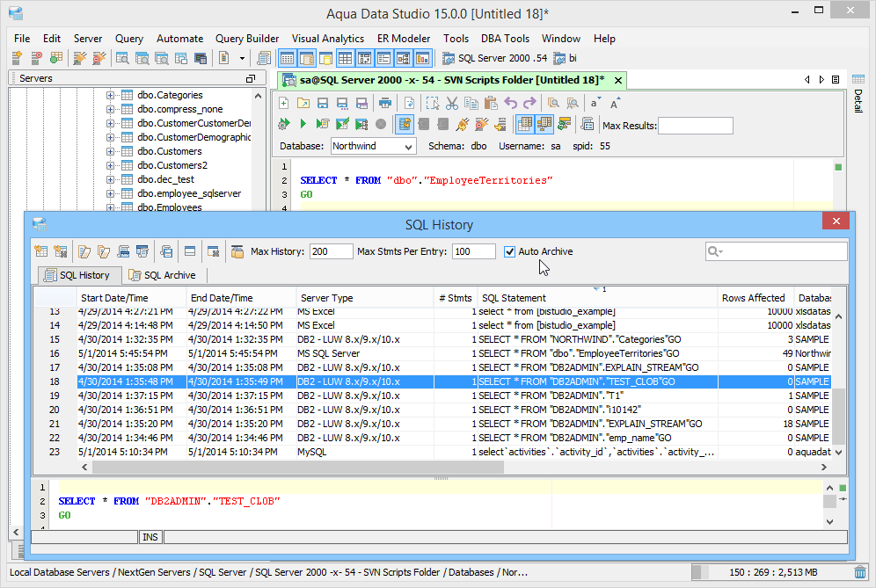Toggle the yellow window layout button

click(x=325, y=58)
